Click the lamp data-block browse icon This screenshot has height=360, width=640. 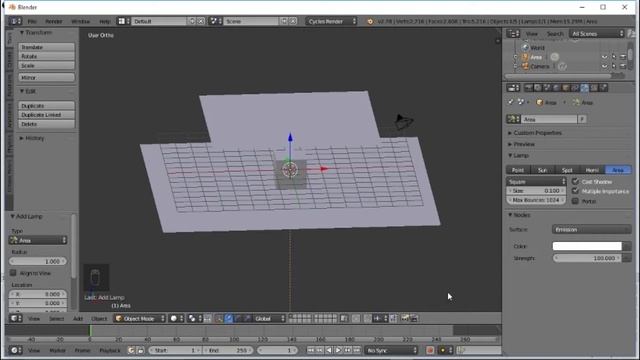(513, 119)
